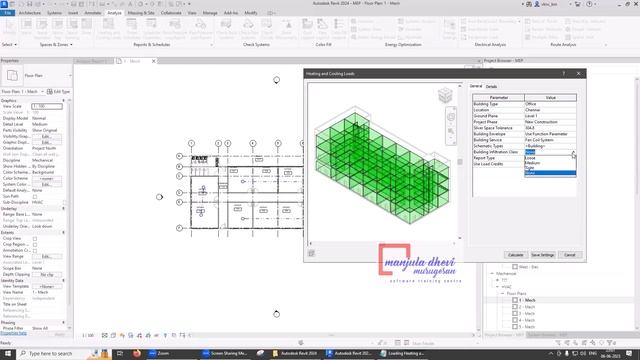Click the steering wheel icon in preview navigation bar
The width and height of the screenshot is (640, 360).
[451, 118]
